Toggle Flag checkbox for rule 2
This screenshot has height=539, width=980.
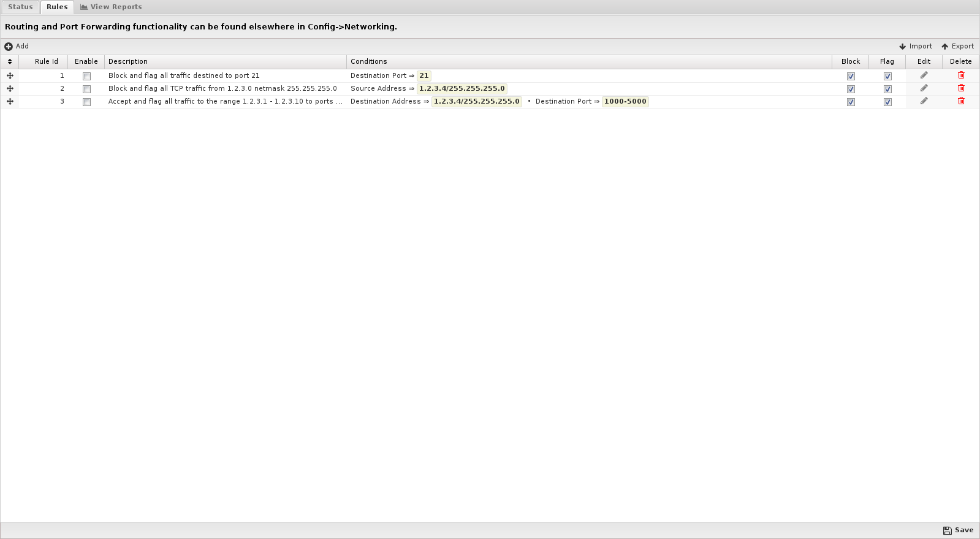[887, 89]
